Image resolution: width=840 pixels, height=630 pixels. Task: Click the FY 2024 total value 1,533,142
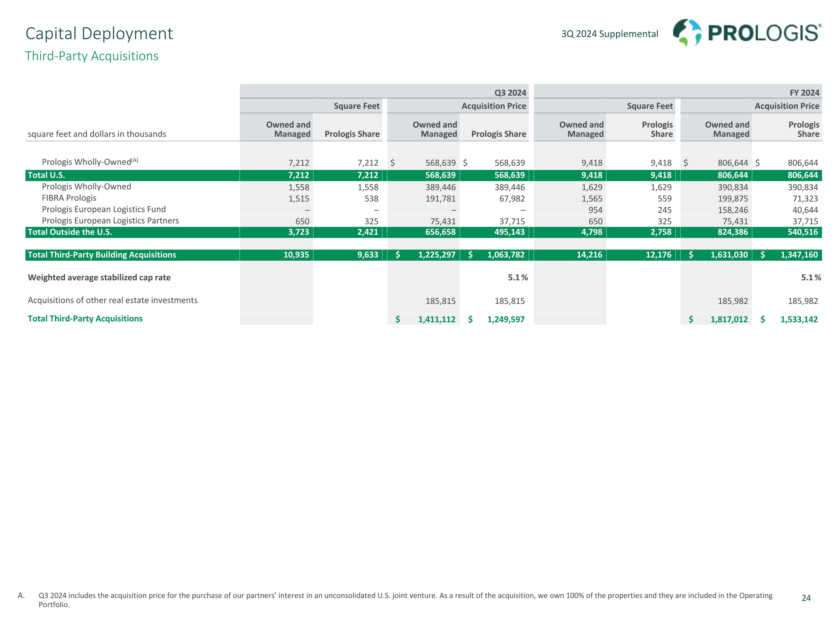pos(799,319)
